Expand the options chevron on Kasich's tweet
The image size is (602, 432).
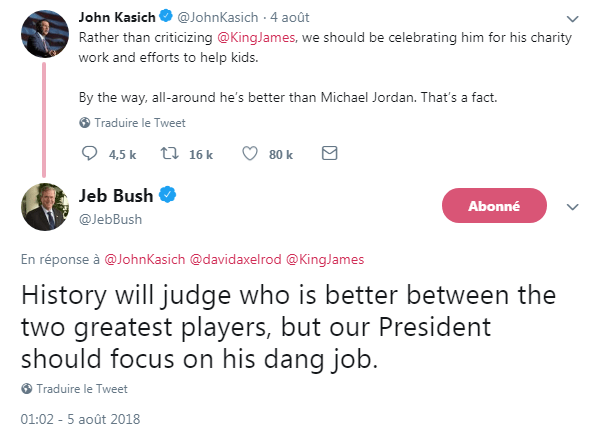point(572,19)
